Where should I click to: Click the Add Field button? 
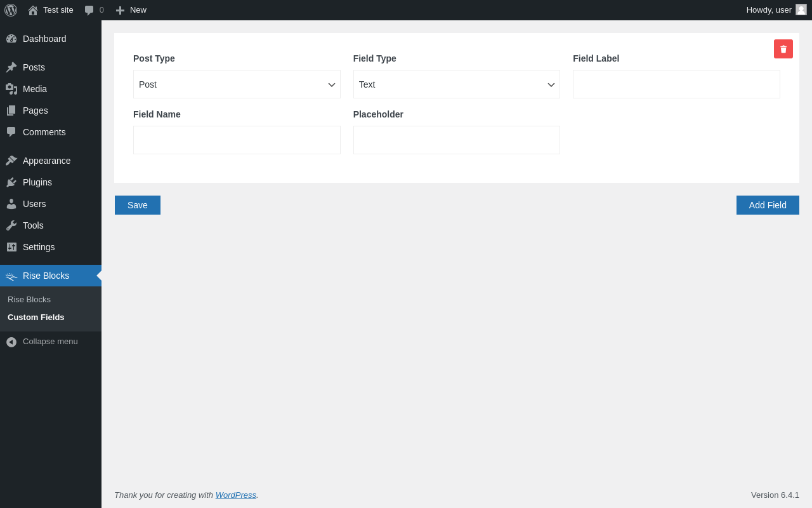click(768, 205)
